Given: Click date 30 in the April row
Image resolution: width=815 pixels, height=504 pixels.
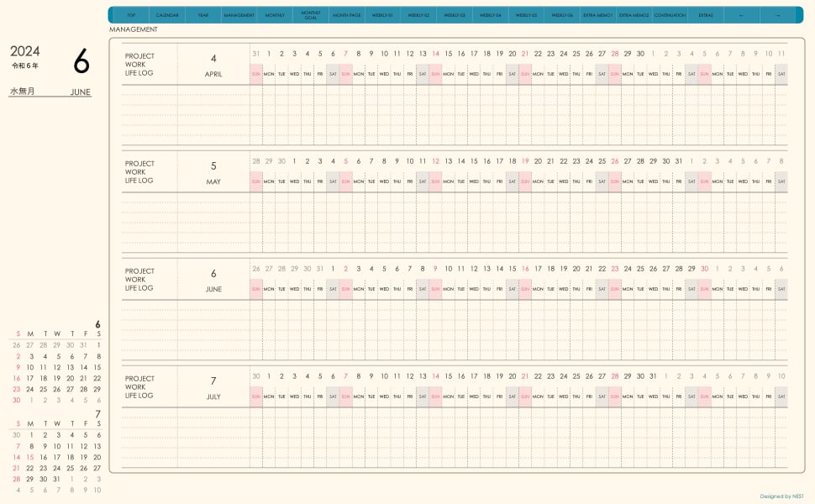Looking at the screenshot, I should click(640, 54).
